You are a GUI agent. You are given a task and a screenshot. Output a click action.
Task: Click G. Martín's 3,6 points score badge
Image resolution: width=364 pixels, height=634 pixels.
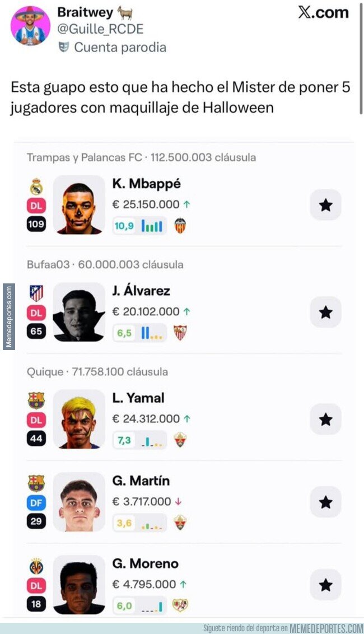pos(124,523)
